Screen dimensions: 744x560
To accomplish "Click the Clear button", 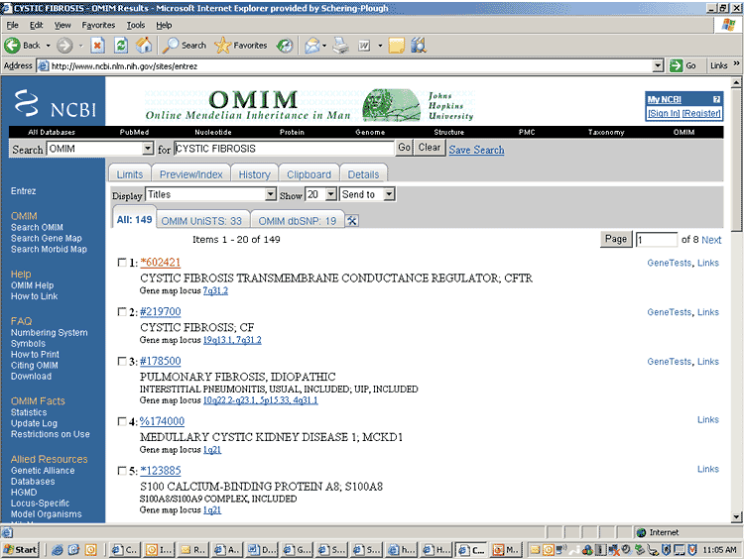I will 429,148.
